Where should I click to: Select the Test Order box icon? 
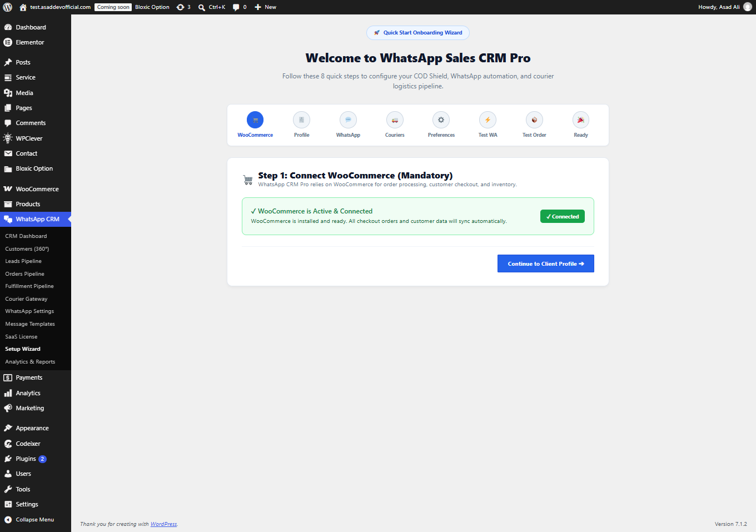[534, 120]
